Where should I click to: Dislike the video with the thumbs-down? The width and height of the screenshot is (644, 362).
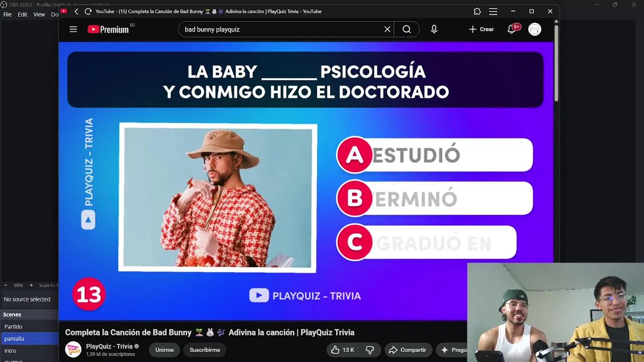coord(370,350)
